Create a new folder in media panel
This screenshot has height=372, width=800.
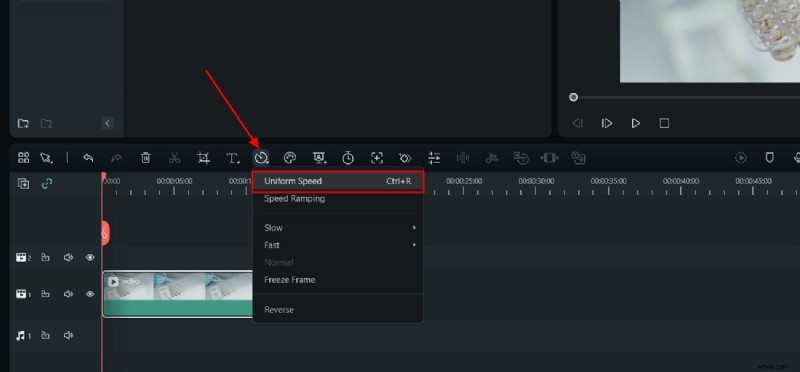pos(23,123)
